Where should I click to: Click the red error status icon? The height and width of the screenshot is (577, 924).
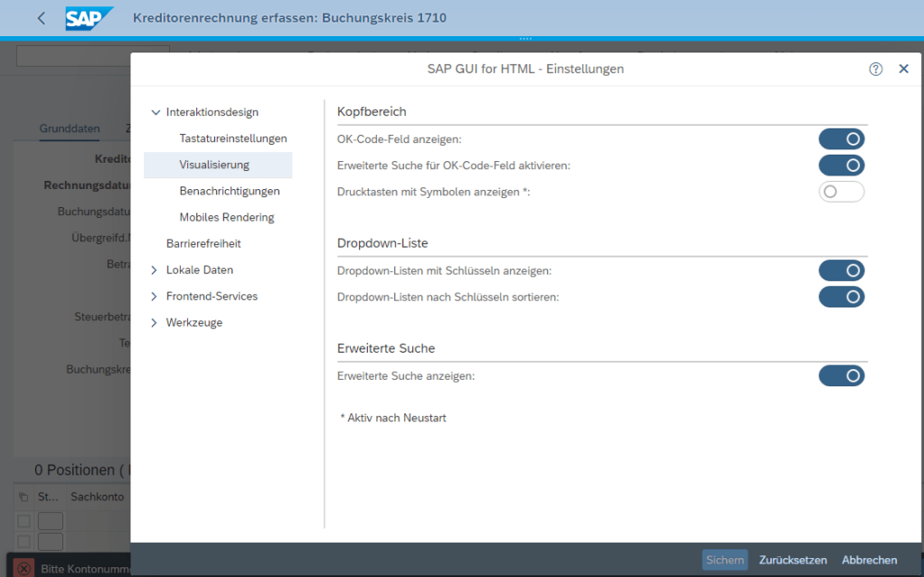point(24,568)
